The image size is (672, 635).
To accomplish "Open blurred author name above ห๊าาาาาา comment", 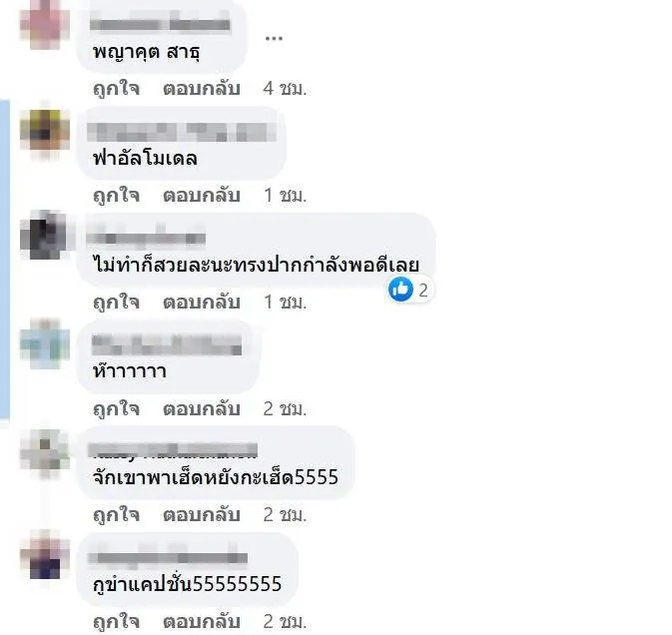I will [167, 345].
